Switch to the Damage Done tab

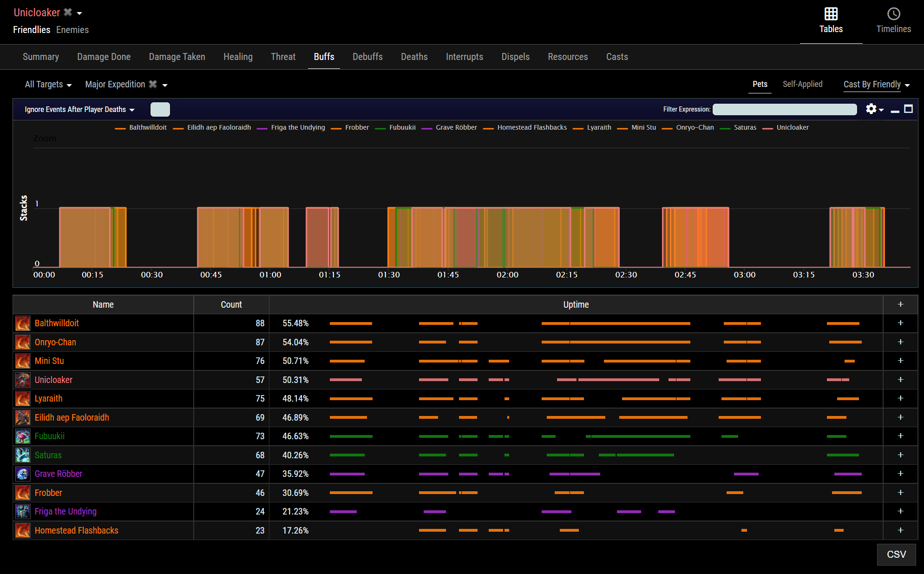point(104,57)
